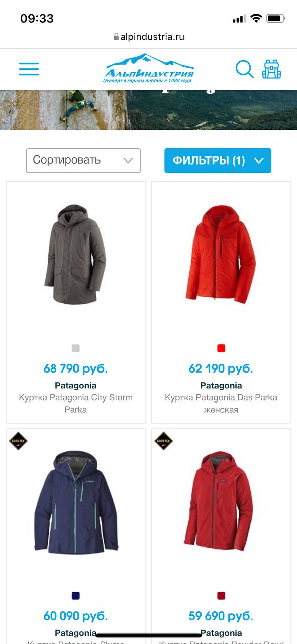Open Куртка Patagonia City Storm Parka link
The image size is (297, 644).
tap(76, 404)
